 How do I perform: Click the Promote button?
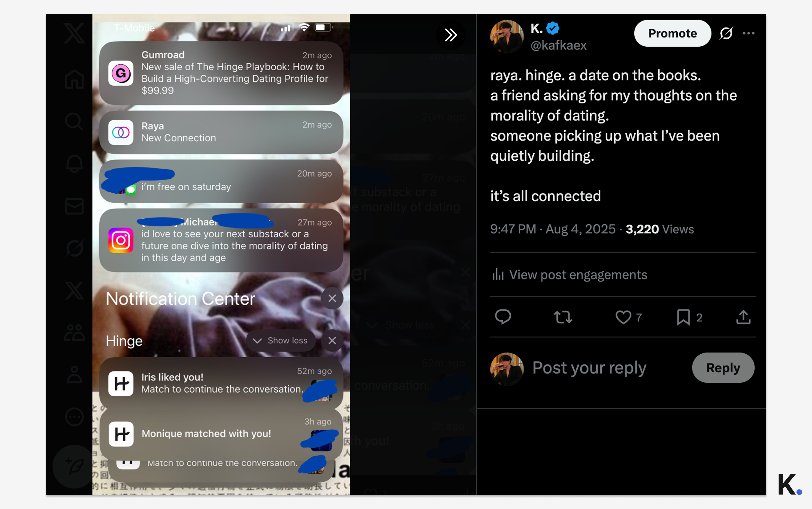click(672, 33)
